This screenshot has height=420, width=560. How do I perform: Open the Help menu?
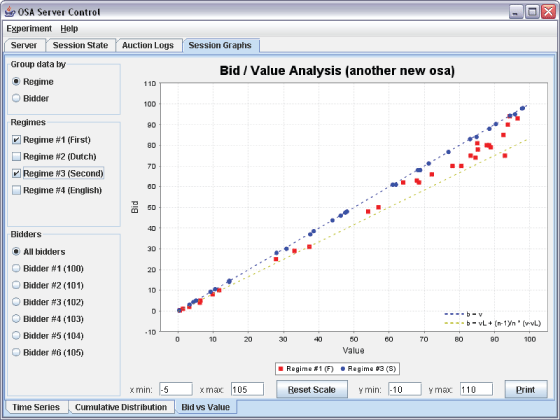click(x=69, y=29)
